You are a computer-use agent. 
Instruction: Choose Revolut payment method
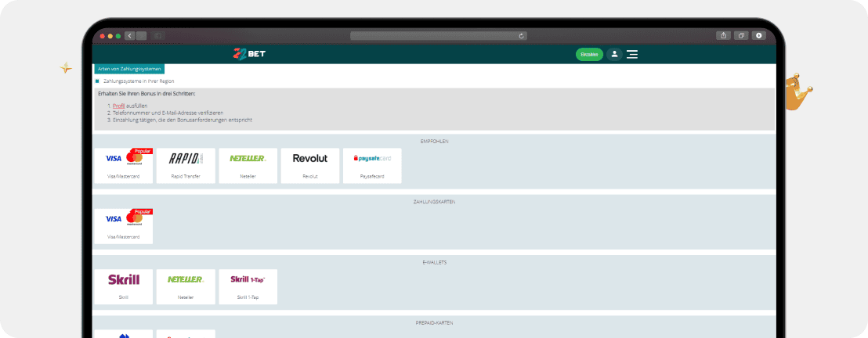click(x=310, y=165)
